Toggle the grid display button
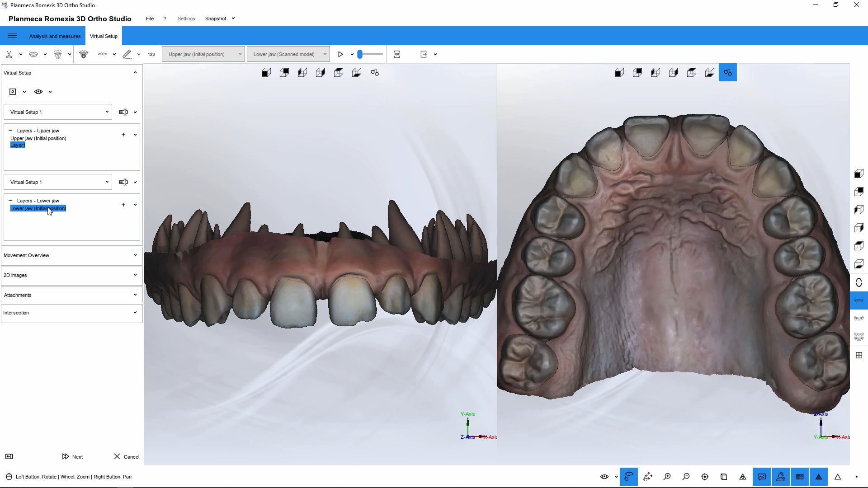 (799, 477)
